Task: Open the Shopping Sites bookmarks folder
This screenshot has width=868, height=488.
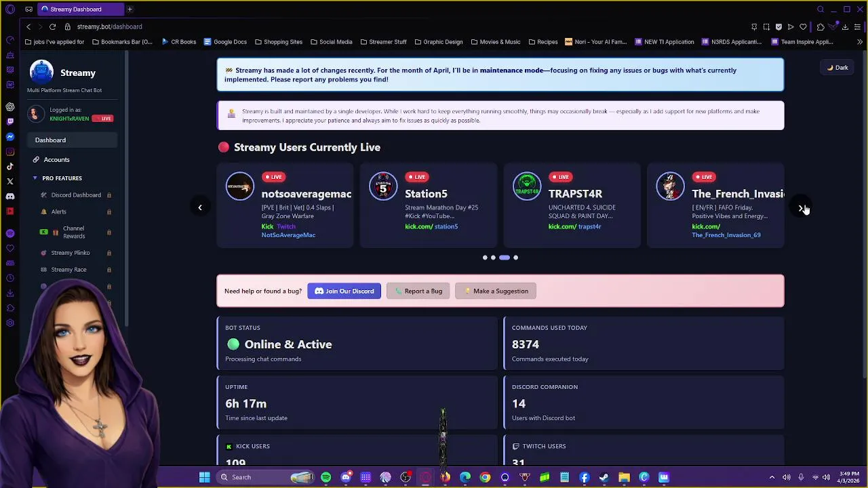Action: [x=279, y=42]
